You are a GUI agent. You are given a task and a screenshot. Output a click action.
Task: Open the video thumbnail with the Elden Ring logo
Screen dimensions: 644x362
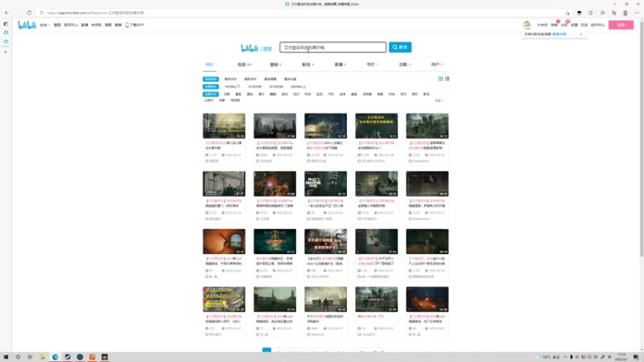(275, 242)
